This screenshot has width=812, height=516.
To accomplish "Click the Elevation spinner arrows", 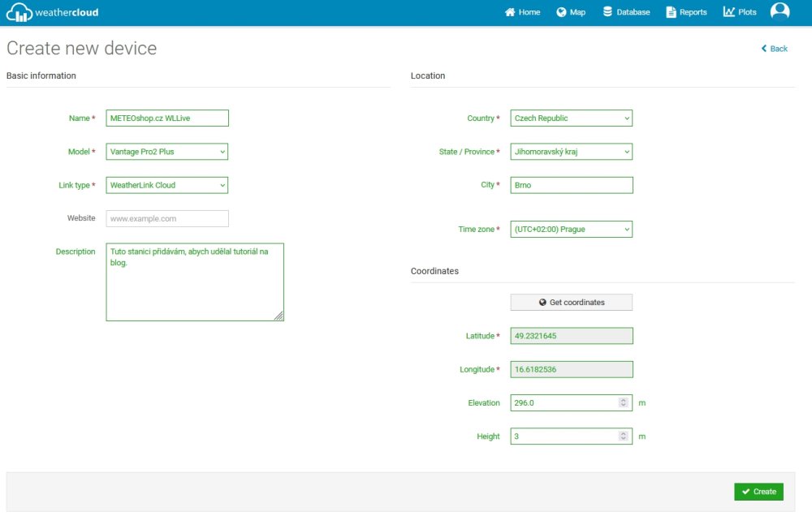I will point(624,402).
